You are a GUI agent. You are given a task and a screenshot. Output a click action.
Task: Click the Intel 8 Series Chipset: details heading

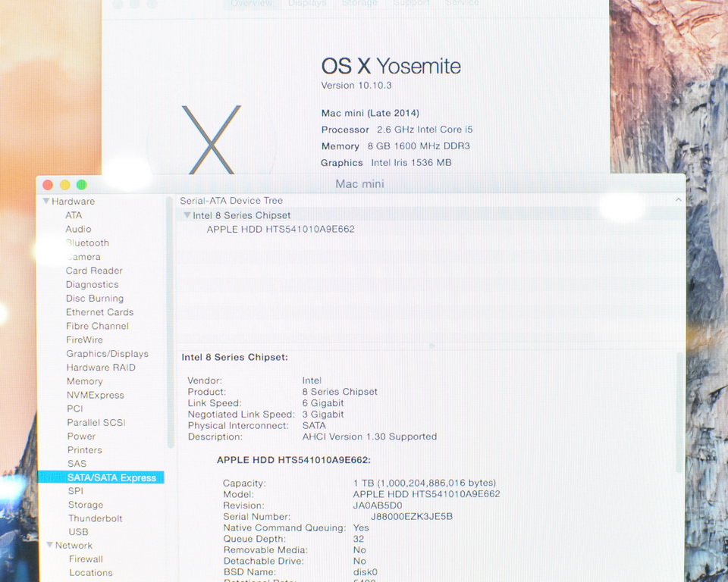click(234, 358)
